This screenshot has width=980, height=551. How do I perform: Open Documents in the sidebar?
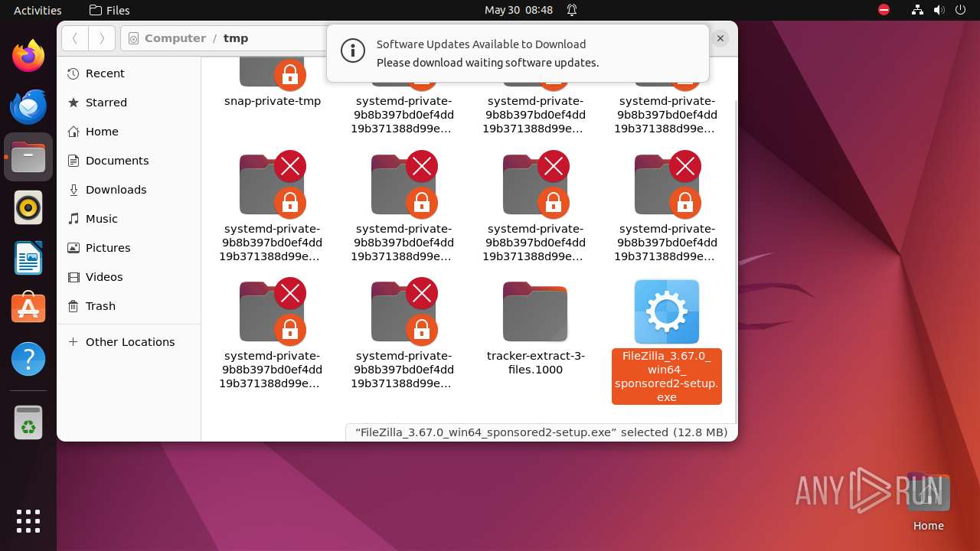point(129,161)
